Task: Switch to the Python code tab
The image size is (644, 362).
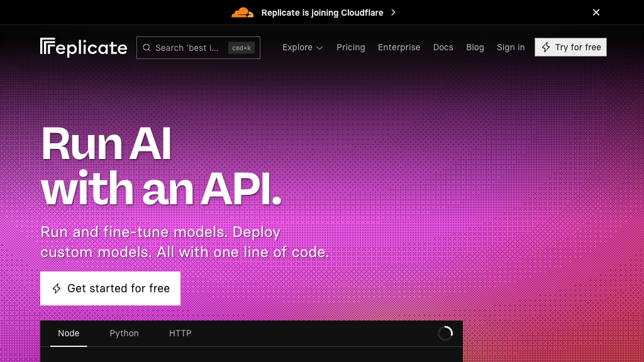Action: pos(124,333)
